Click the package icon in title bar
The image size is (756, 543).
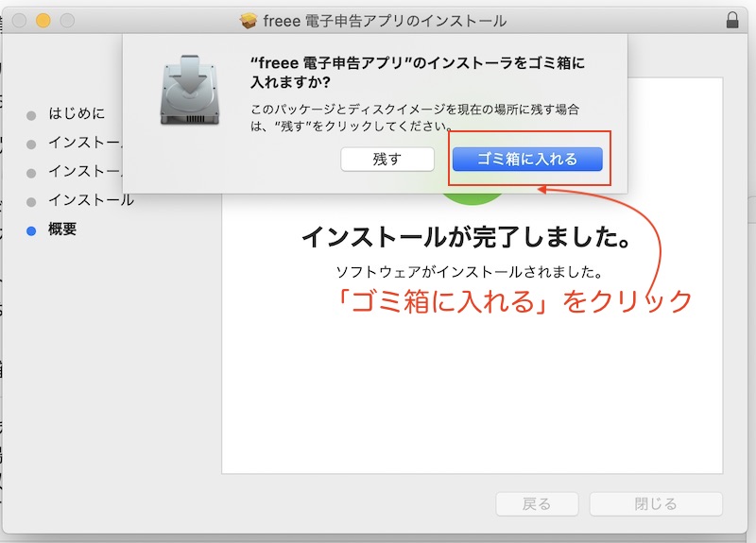tap(249, 21)
